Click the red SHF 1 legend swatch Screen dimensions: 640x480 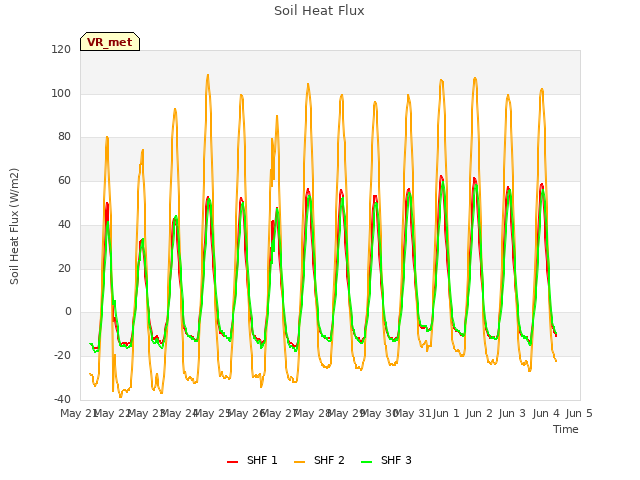click(232, 462)
